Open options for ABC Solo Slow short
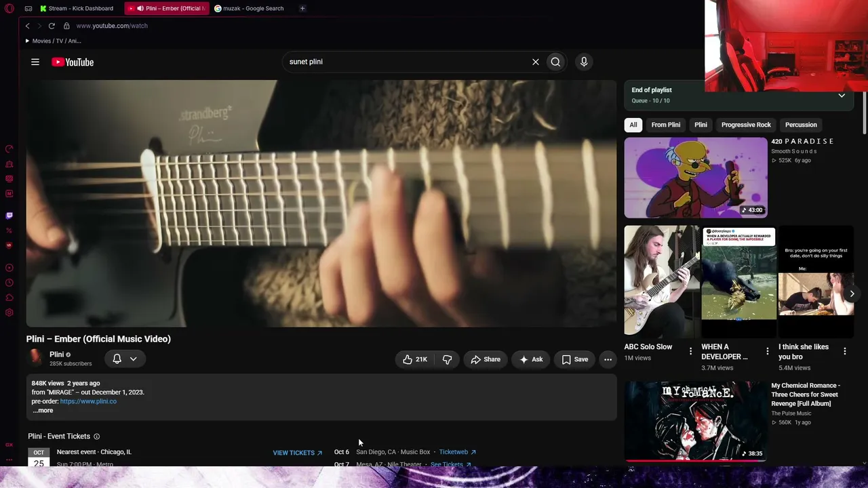The width and height of the screenshot is (868, 488). [691, 351]
